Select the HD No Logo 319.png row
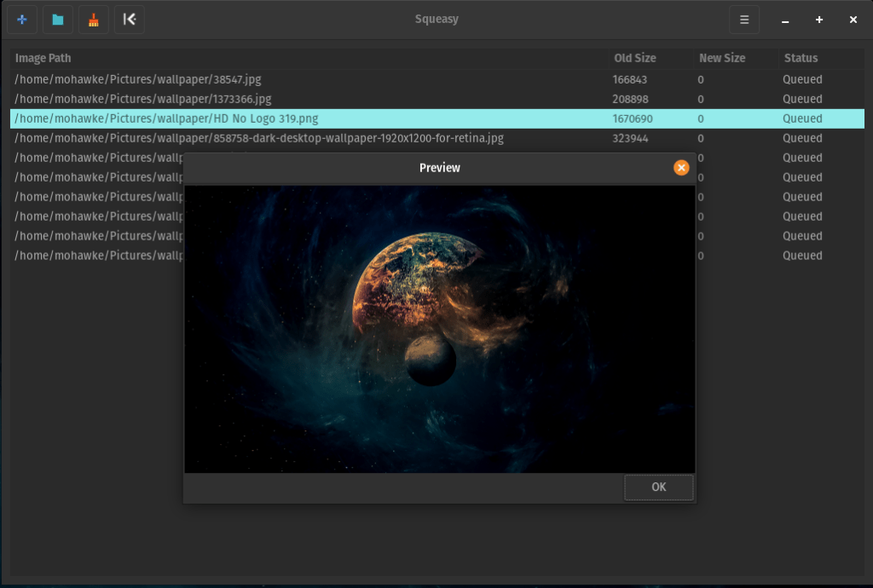 point(168,118)
